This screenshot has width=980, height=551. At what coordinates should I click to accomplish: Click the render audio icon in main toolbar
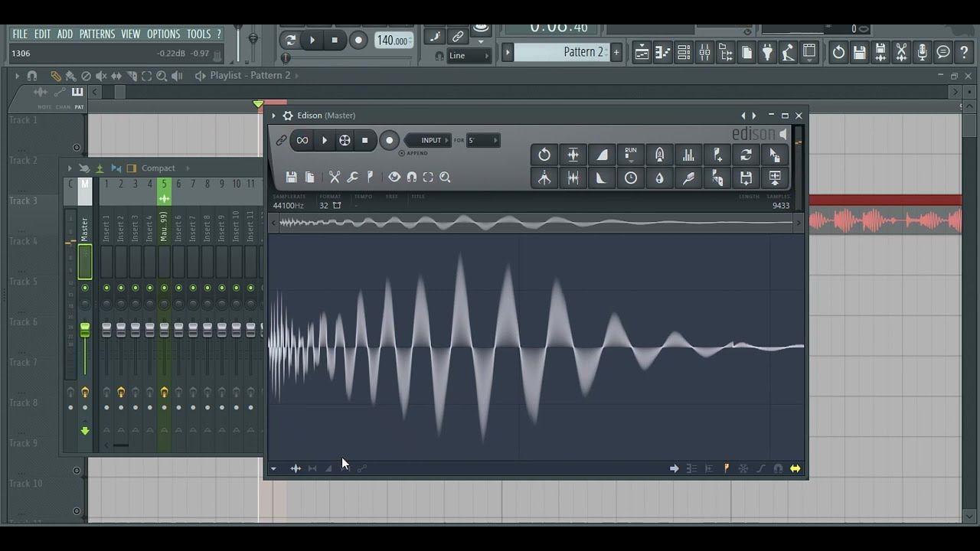pyautogui.click(x=880, y=52)
